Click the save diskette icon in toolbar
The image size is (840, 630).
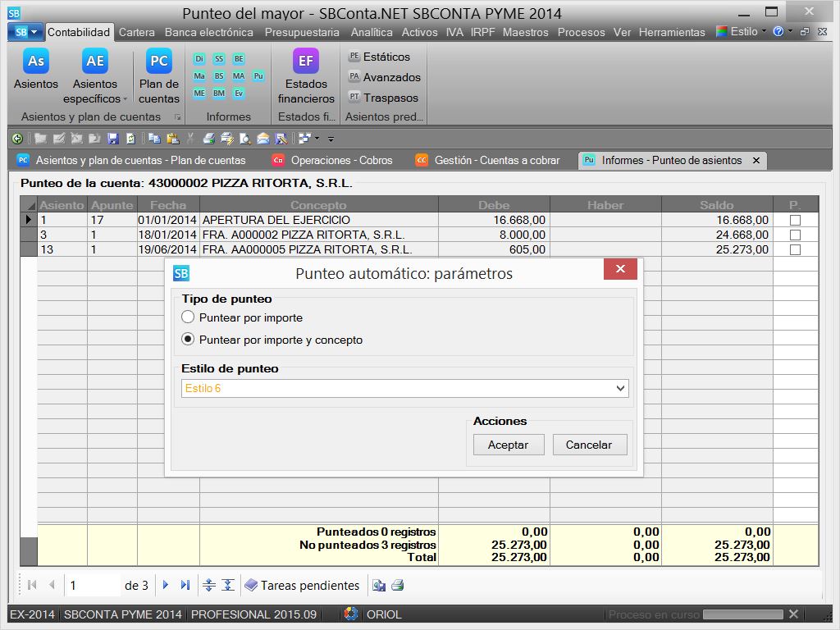[113, 139]
